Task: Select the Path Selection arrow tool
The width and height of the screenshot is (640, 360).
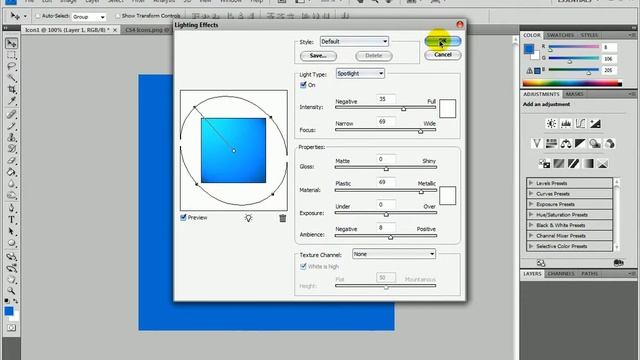Action: pyautogui.click(x=11, y=231)
